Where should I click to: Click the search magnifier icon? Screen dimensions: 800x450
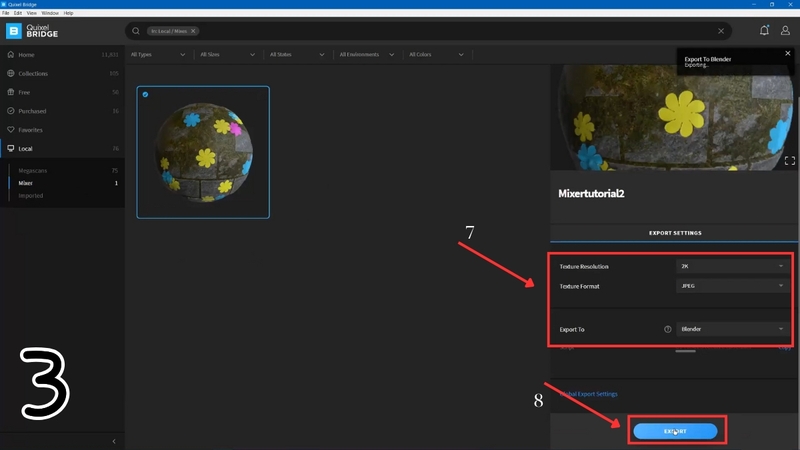tap(136, 31)
